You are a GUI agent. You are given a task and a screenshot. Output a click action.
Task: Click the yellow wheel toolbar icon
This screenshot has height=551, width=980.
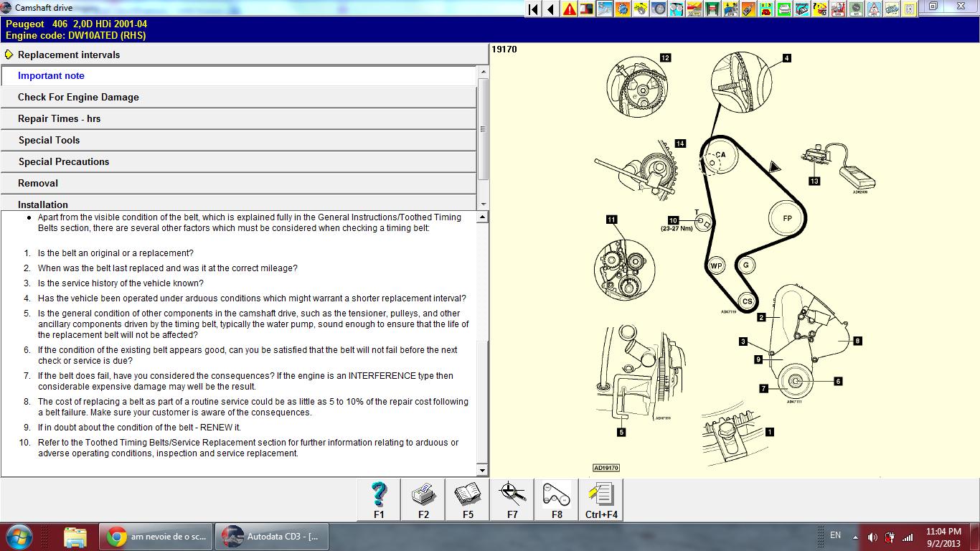click(641, 9)
